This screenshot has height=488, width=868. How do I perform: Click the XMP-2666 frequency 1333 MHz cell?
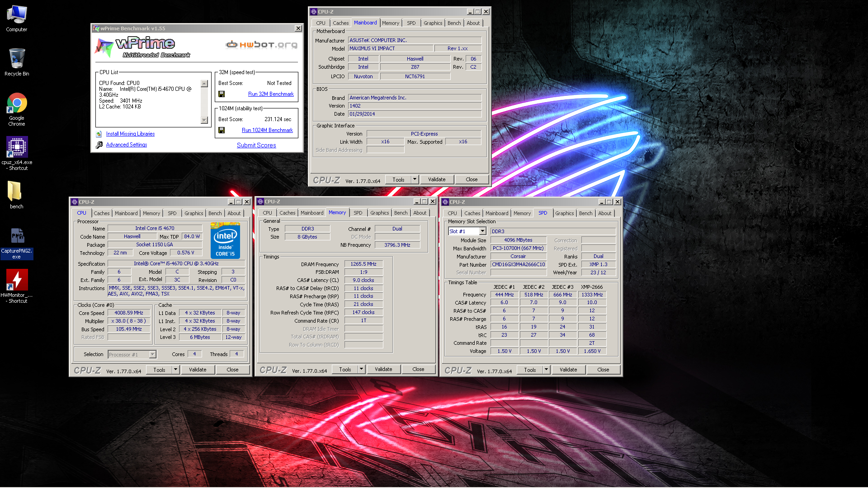point(592,295)
